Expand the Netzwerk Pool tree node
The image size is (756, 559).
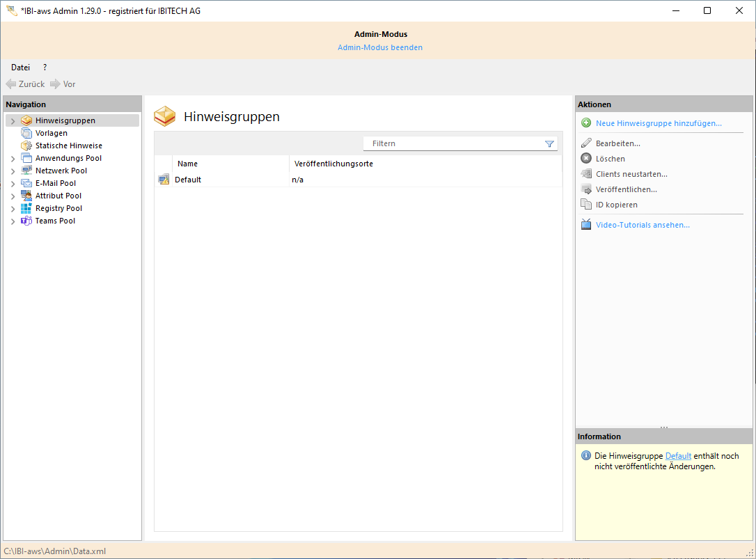(x=13, y=171)
